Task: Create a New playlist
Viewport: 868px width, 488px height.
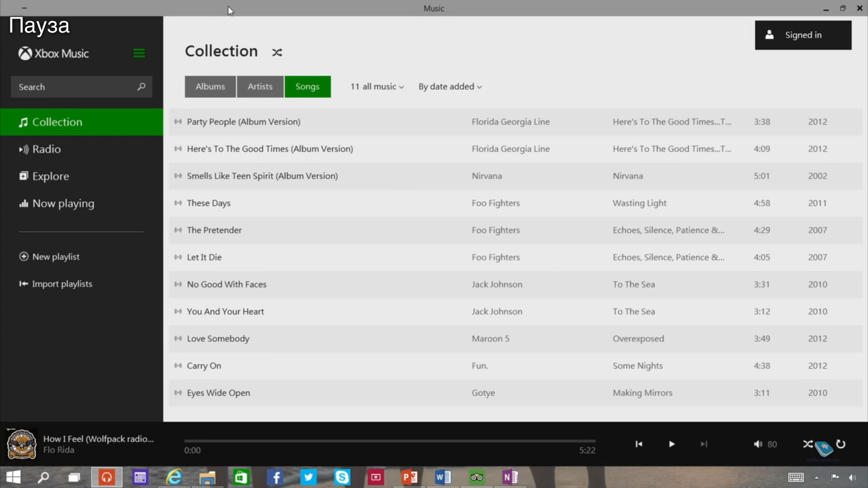Action: tap(50, 257)
